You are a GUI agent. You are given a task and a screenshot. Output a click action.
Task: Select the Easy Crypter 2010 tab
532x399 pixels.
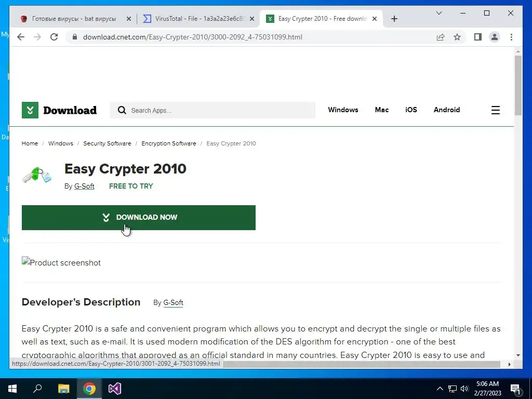point(322,19)
